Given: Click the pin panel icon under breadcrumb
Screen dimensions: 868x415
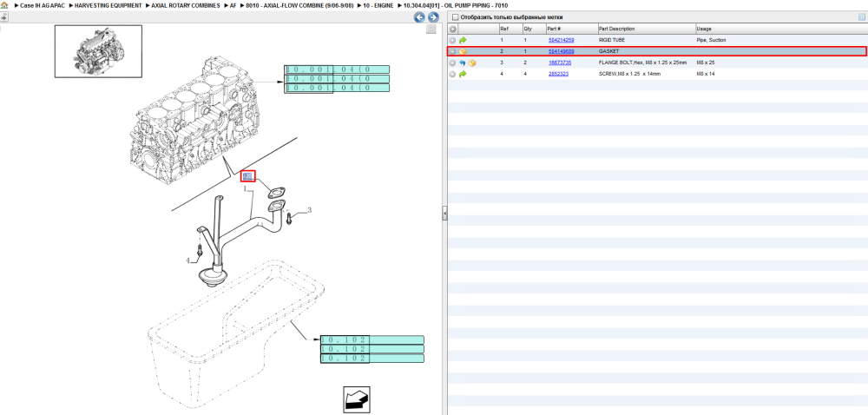Looking at the screenshot, I should [x=3, y=17].
